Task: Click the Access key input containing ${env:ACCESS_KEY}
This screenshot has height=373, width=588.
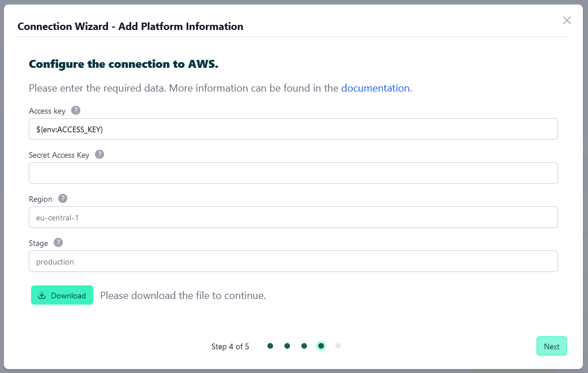Action: click(293, 129)
